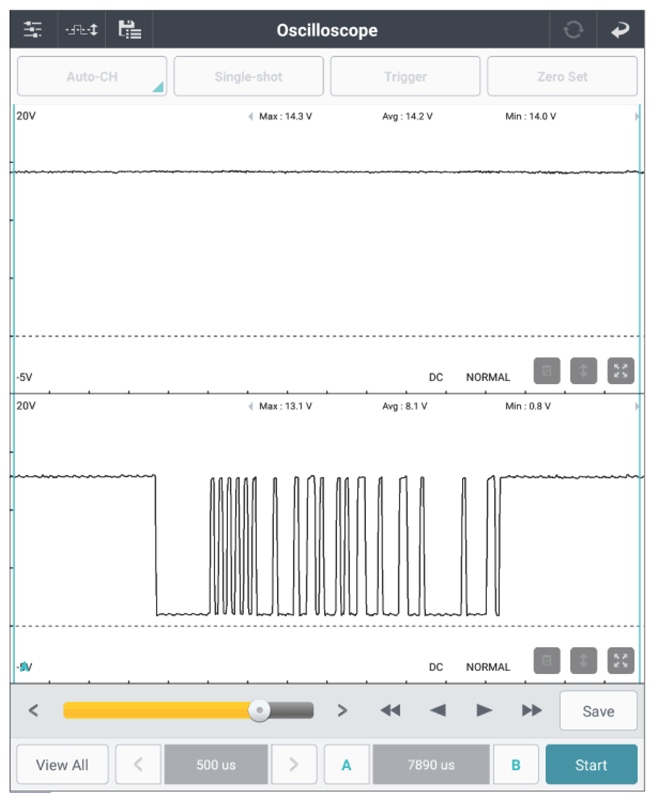Click the Zero Set button

point(562,76)
